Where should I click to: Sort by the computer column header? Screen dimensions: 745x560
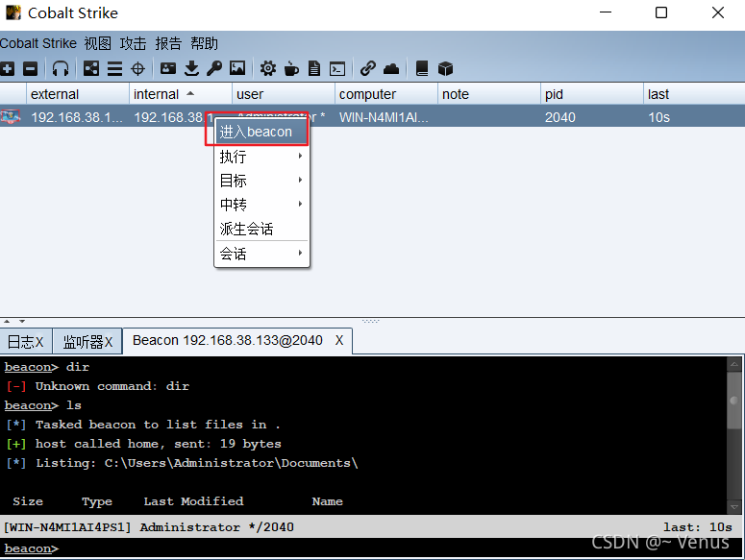click(386, 94)
